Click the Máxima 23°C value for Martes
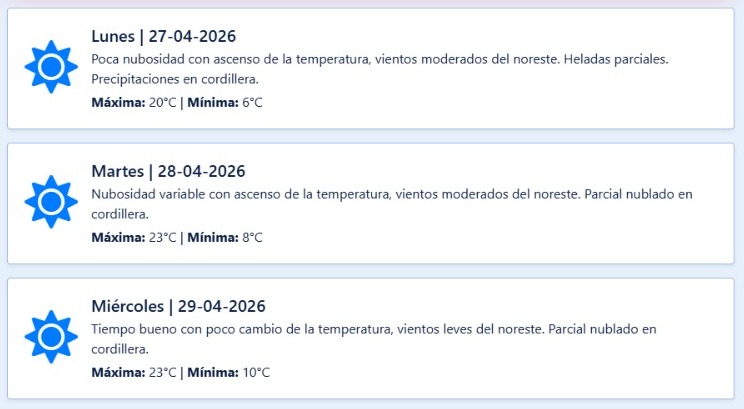Viewport: 744px width, 409px height. [162, 237]
